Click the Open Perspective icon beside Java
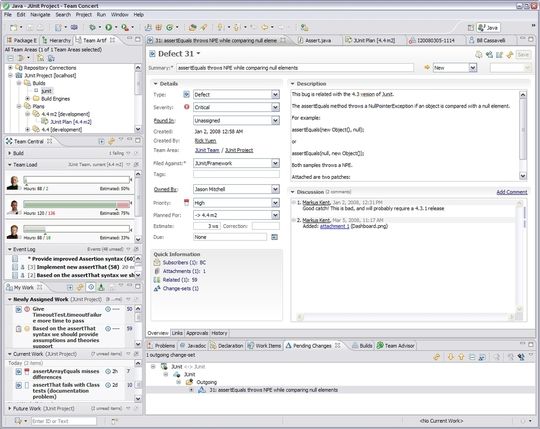The width and height of the screenshot is (540, 429). click(x=471, y=28)
